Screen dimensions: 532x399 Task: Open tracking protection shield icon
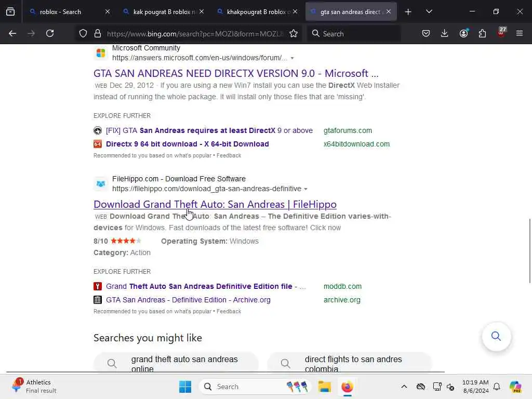(x=83, y=34)
